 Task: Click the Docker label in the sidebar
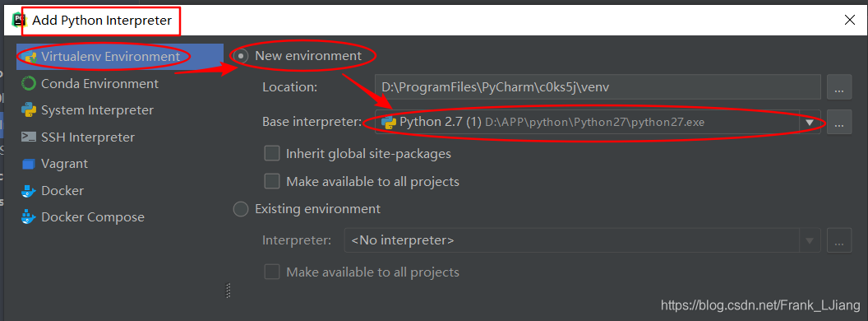pyautogui.click(x=62, y=191)
